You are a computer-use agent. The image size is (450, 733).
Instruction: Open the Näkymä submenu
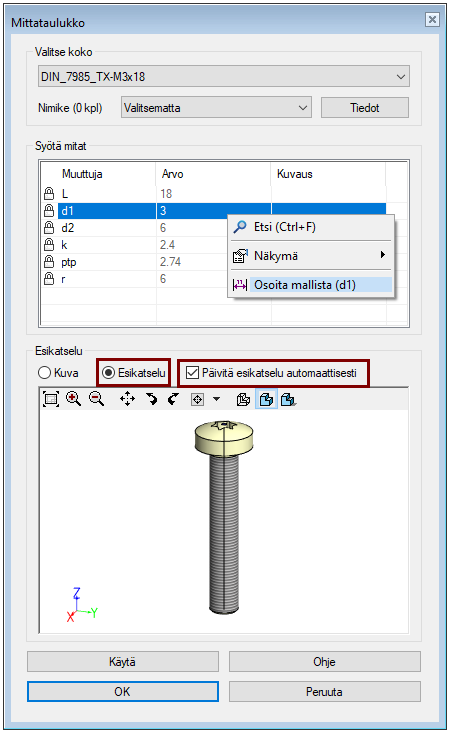[311, 256]
